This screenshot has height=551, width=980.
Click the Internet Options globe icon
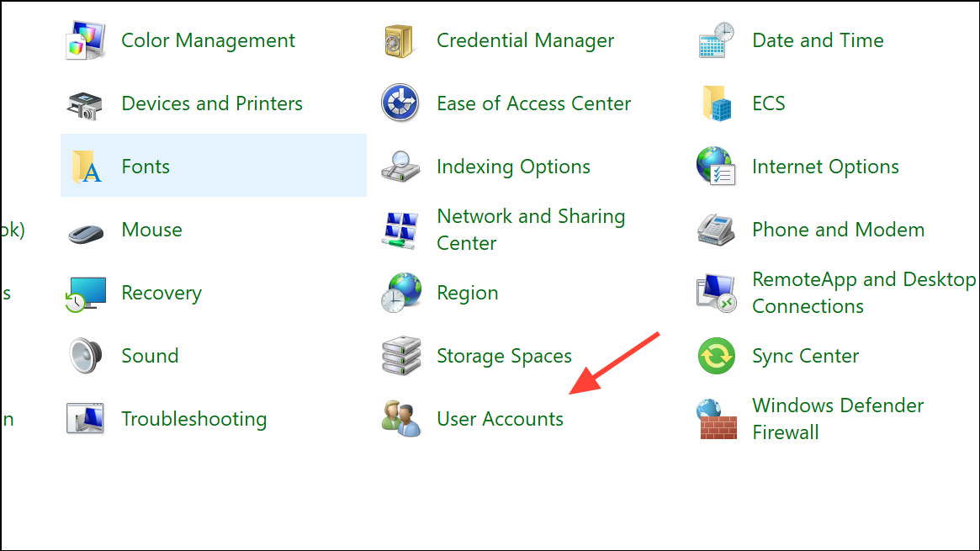(x=716, y=167)
